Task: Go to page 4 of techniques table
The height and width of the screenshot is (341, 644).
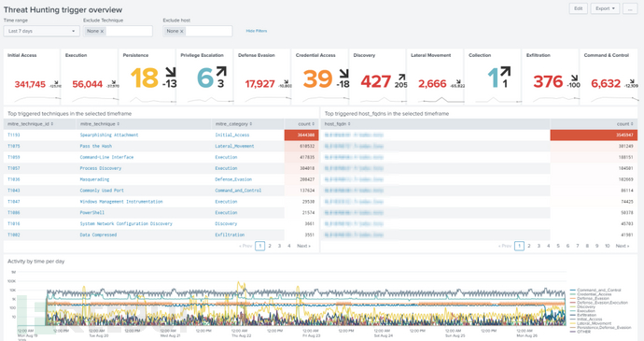Action: click(289, 246)
